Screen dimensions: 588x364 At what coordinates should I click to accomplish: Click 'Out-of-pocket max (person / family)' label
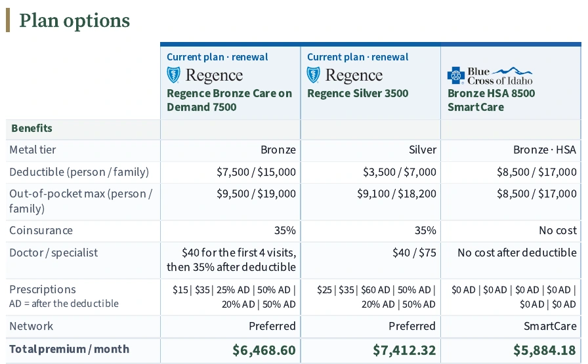(x=81, y=201)
